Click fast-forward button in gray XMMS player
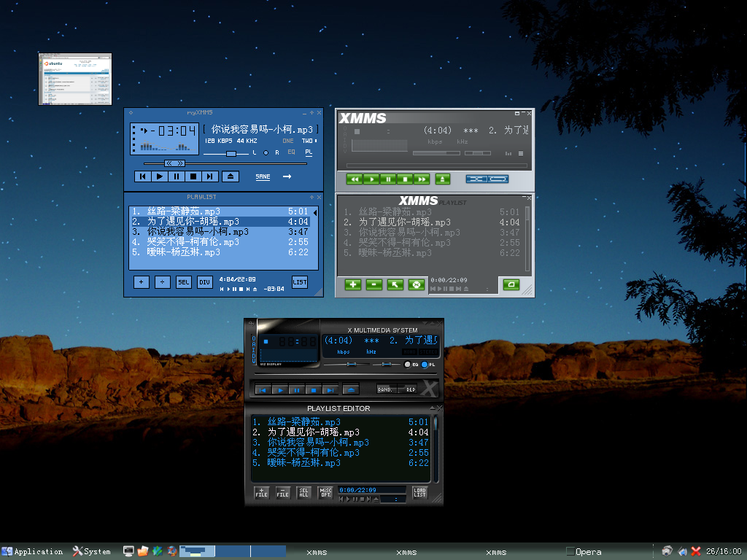This screenshot has height=560, width=747. 422,179
